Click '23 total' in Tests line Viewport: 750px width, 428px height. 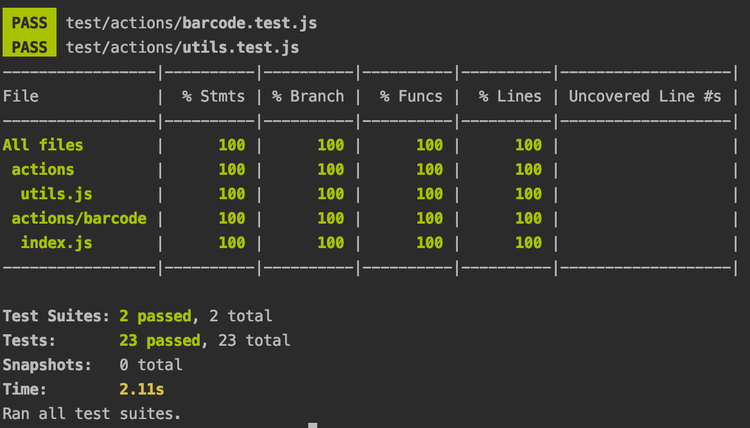point(254,340)
